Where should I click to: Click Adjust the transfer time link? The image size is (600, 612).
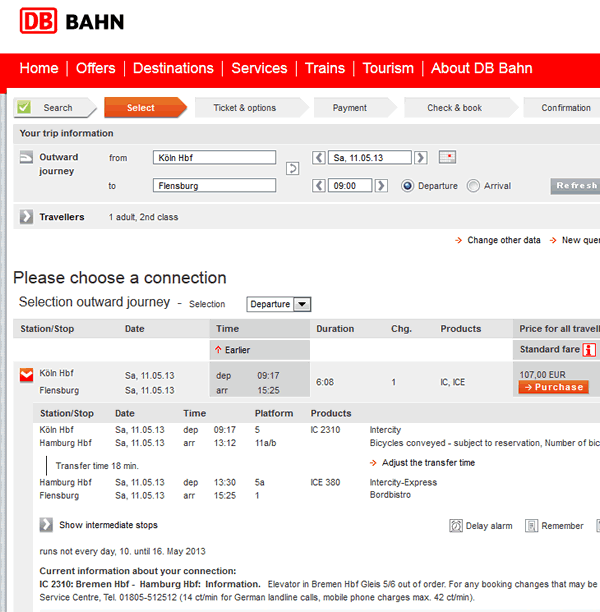coord(428,463)
